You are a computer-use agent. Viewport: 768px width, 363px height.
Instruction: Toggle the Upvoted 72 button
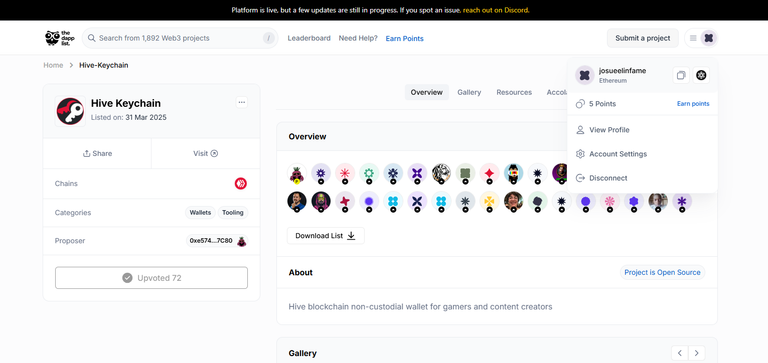151,278
